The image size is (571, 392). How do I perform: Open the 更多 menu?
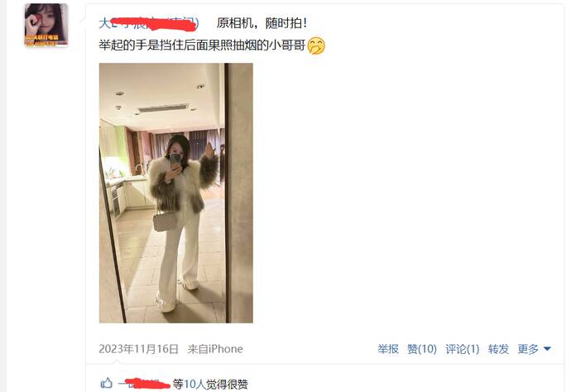coord(528,349)
